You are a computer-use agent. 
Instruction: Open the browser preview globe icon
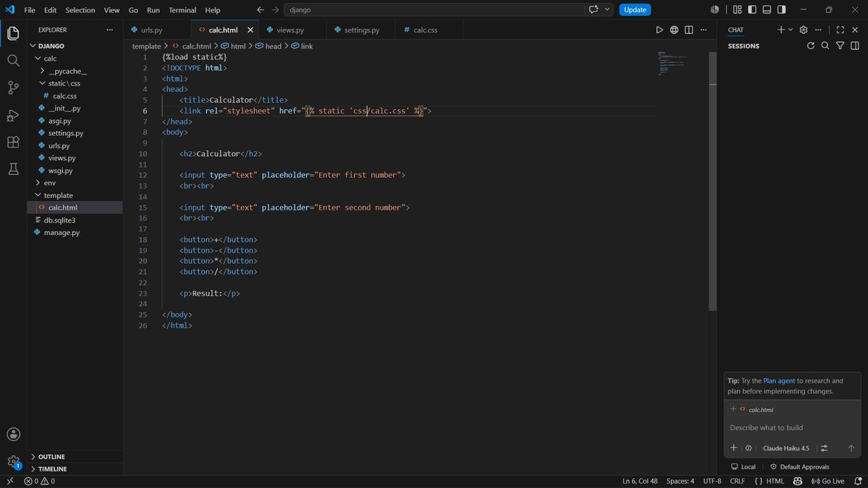674,30
